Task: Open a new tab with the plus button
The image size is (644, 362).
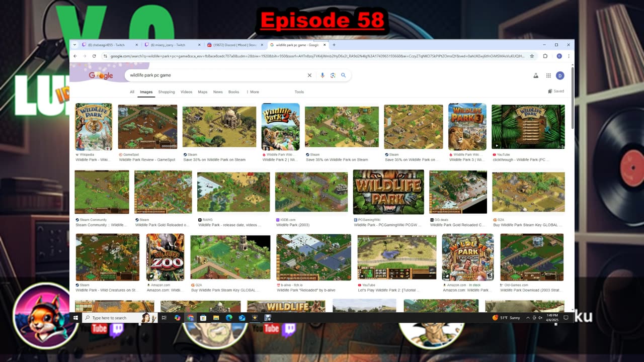Action: coord(334,45)
